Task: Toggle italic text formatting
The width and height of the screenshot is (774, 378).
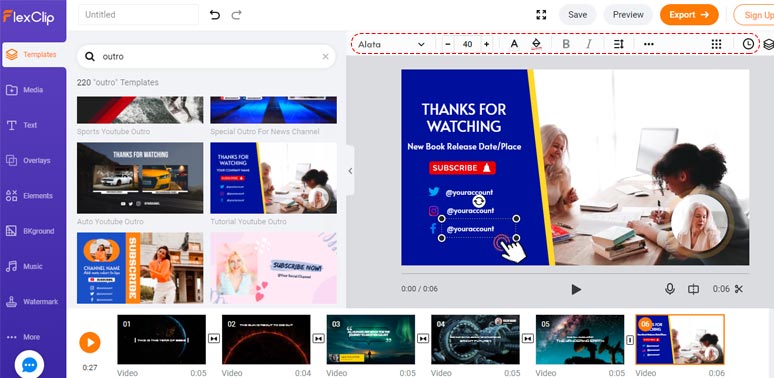Action: (588, 44)
